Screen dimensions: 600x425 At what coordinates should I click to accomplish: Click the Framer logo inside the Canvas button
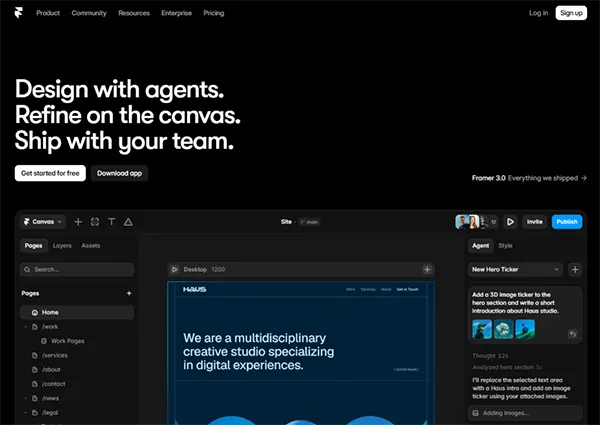tap(27, 222)
